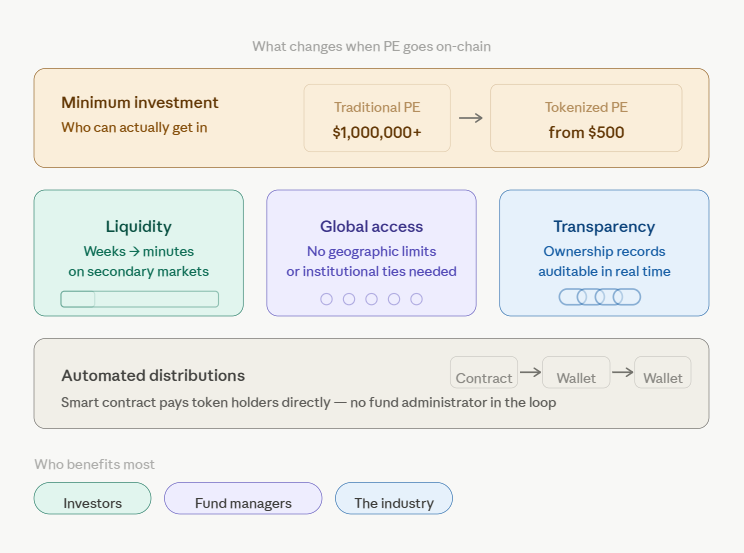The image size is (744, 553).
Task: Click the Minimum investment heading
Action: 140,103
